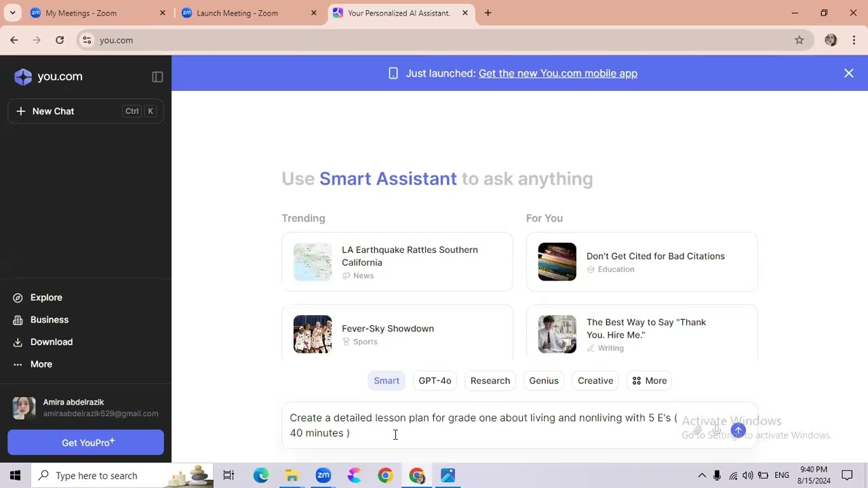
Task: Open Chrome profile avatar
Action: (831, 40)
